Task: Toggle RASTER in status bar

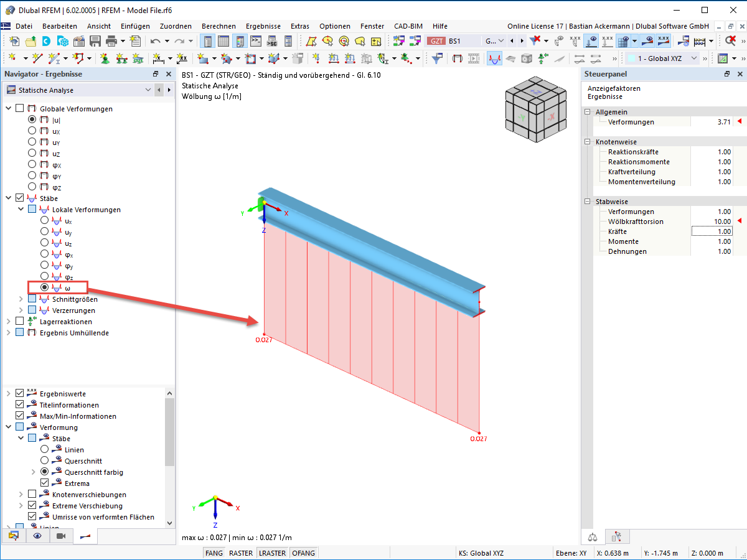Action: click(241, 553)
